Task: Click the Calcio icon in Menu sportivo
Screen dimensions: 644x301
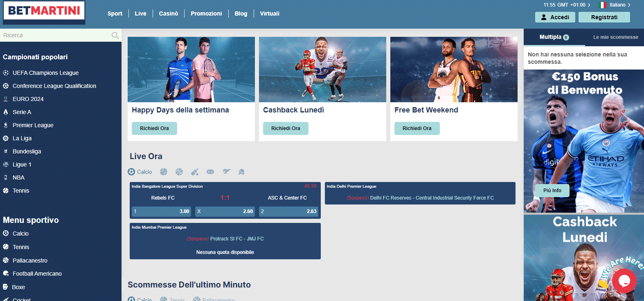Action: pyautogui.click(x=6, y=234)
